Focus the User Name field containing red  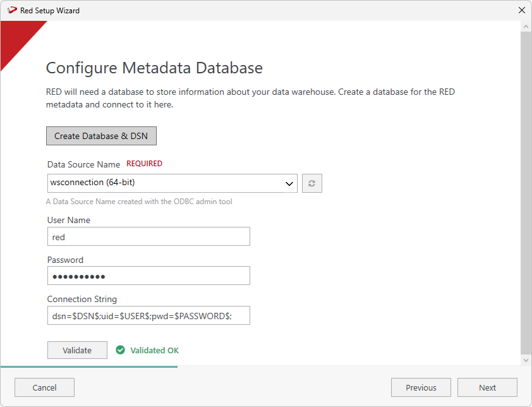(x=148, y=237)
